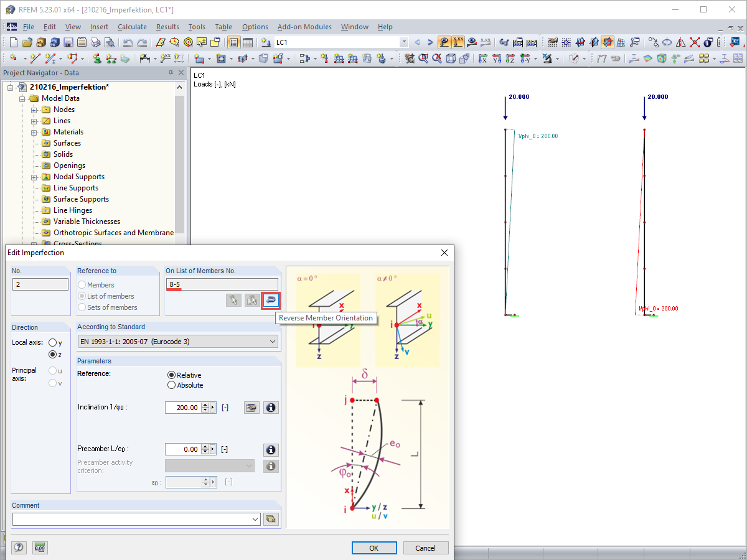Screen dimensions: 747x560
Task: Click the help icon in dialog footer
Action: [19, 548]
